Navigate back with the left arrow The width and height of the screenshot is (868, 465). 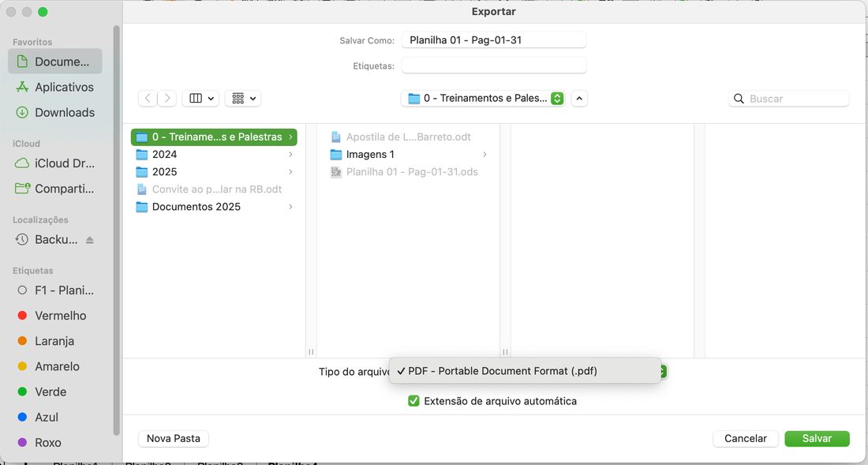pos(148,99)
